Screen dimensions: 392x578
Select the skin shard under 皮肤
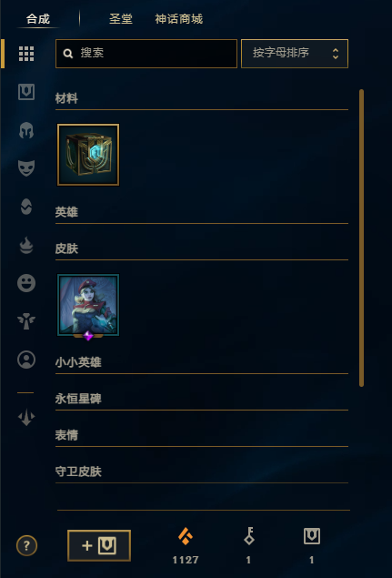click(x=88, y=306)
